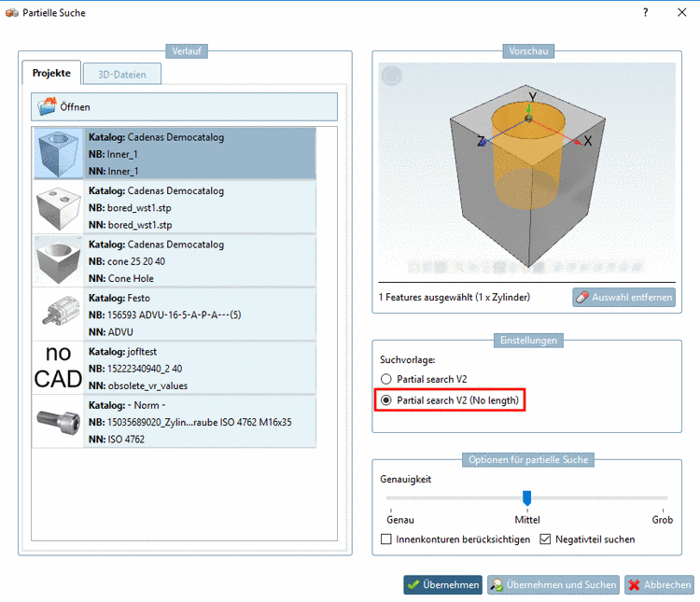Click Übernehmen und Suchen button
700x602 pixels.
pos(553,584)
